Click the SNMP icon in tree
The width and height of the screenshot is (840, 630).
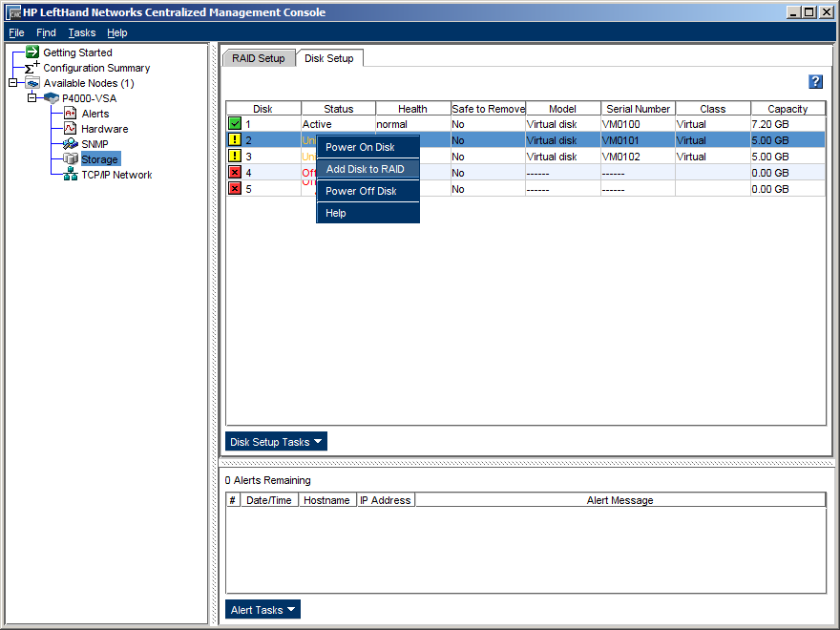point(70,144)
